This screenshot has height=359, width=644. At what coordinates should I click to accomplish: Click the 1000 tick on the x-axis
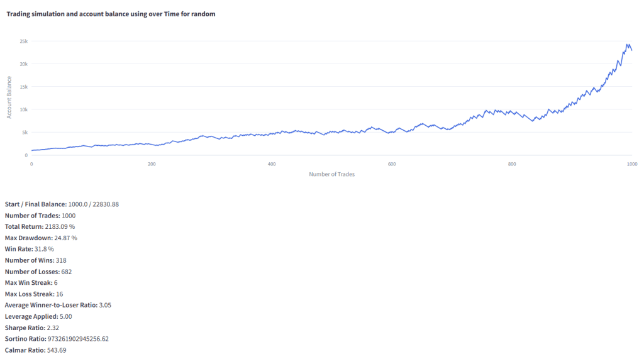(x=631, y=164)
